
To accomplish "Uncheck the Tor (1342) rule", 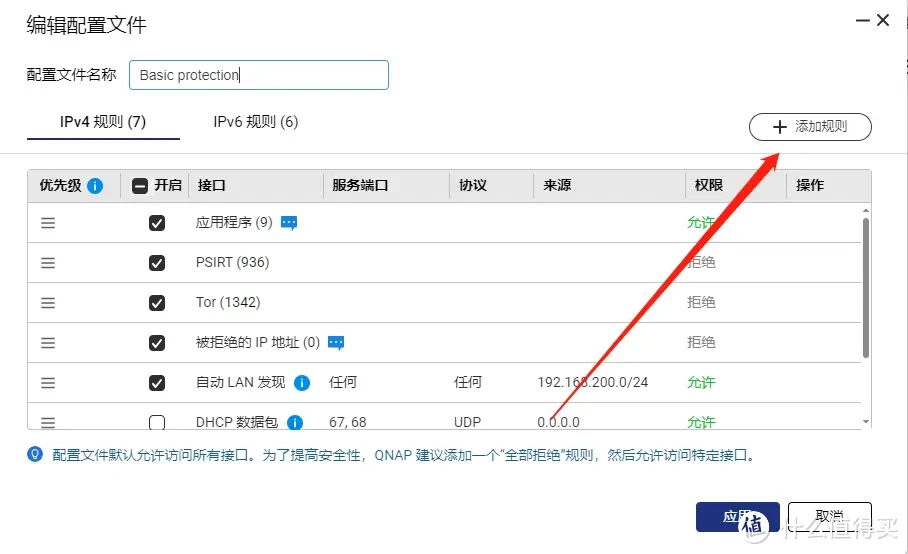I will point(157,303).
